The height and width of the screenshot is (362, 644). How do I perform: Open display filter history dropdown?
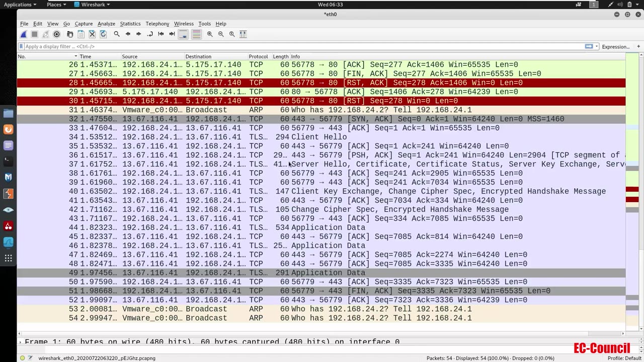597,46
